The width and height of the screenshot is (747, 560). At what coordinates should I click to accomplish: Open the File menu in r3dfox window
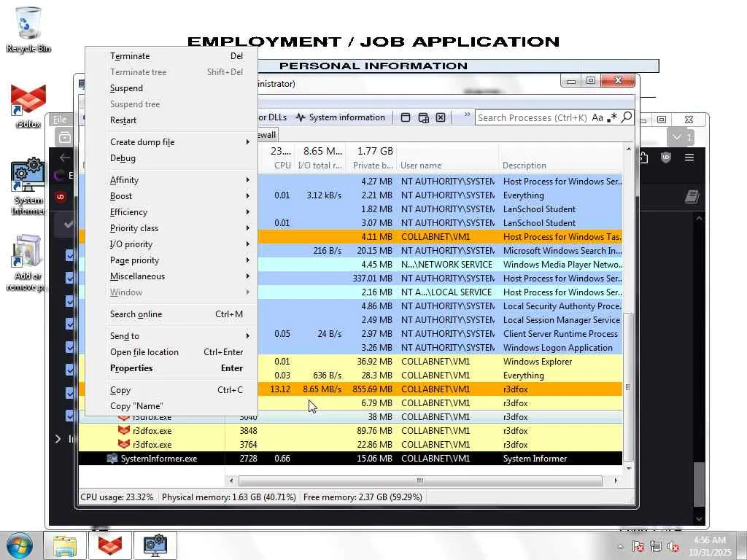pos(60,120)
